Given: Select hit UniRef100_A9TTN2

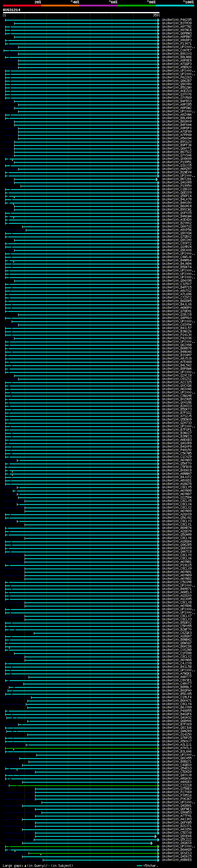Looking at the screenshot, I should [x=176, y=26].
